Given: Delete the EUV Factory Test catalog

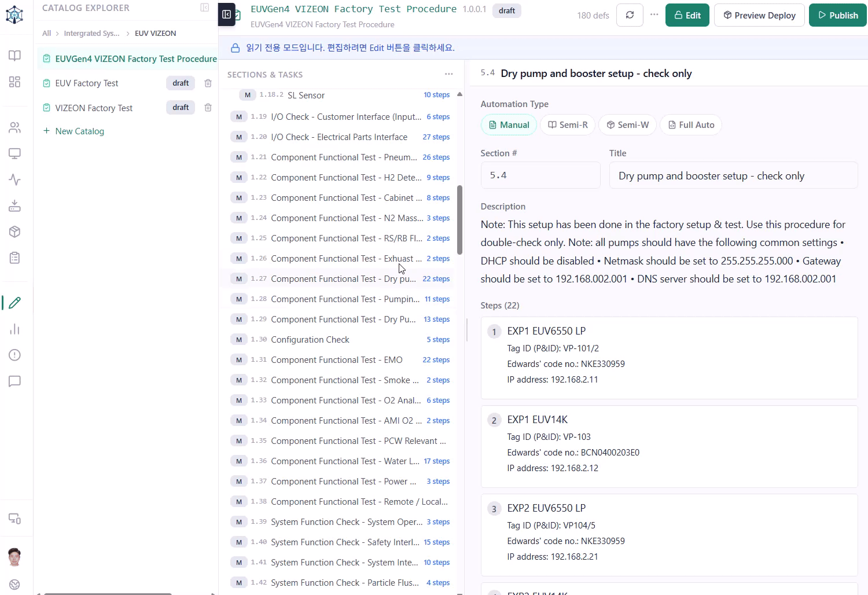Looking at the screenshot, I should (208, 83).
